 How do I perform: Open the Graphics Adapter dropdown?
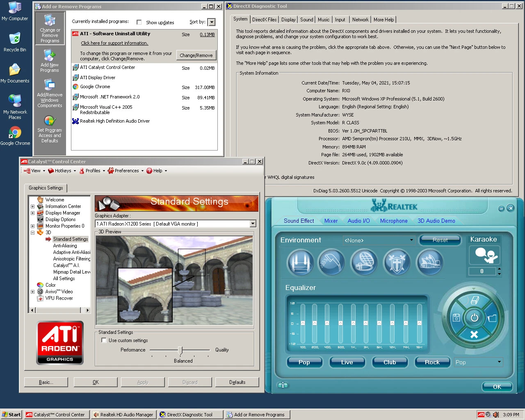point(253,224)
